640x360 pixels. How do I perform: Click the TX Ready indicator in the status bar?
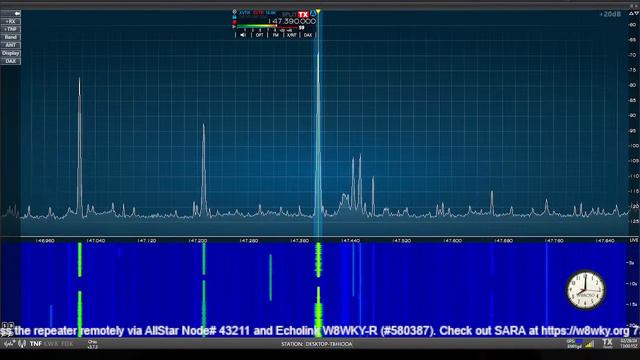608,344
